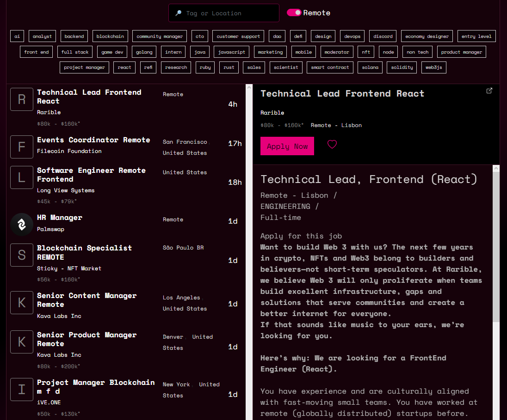Screen dimensions: 507x420
Task: Click the Long View Systems 'L' logo
Action: point(22,177)
